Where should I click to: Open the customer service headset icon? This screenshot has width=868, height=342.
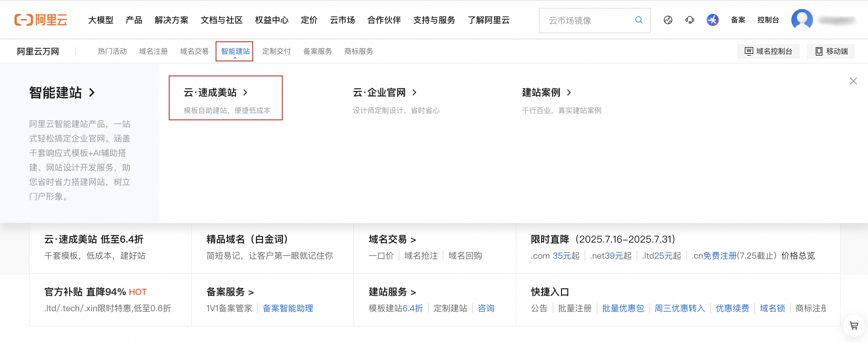(690, 20)
